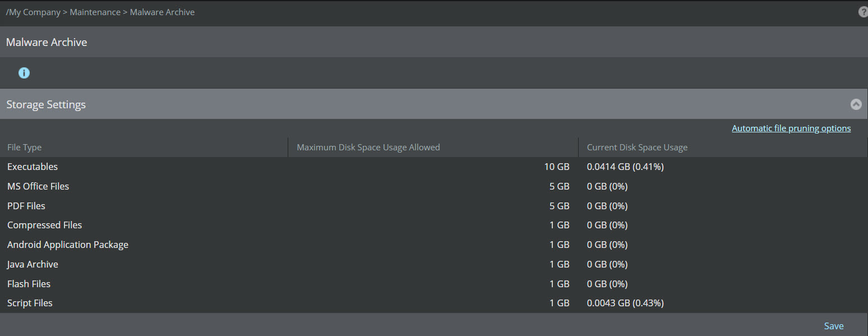Edit the 1 GB limit for Script Files

pyautogui.click(x=560, y=303)
